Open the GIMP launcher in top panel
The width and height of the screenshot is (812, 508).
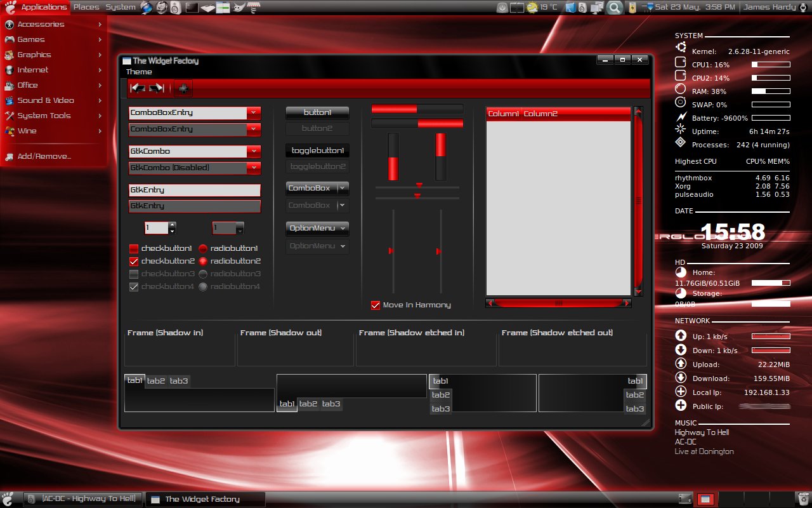pyautogui.click(x=237, y=8)
